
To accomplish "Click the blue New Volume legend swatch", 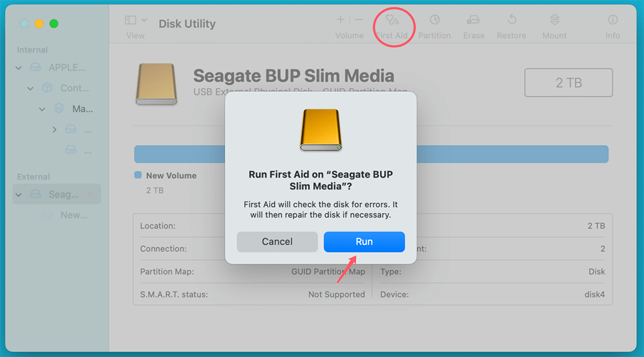I will [138, 175].
